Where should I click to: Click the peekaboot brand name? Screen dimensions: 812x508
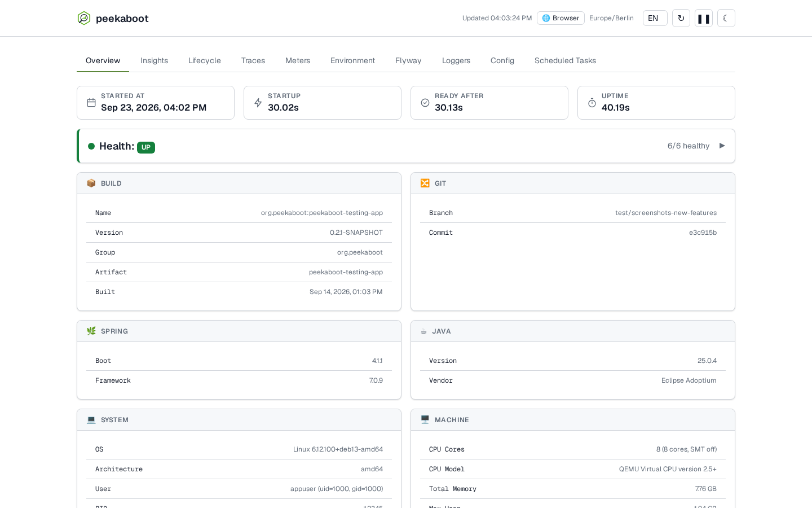pyautogui.click(x=122, y=19)
